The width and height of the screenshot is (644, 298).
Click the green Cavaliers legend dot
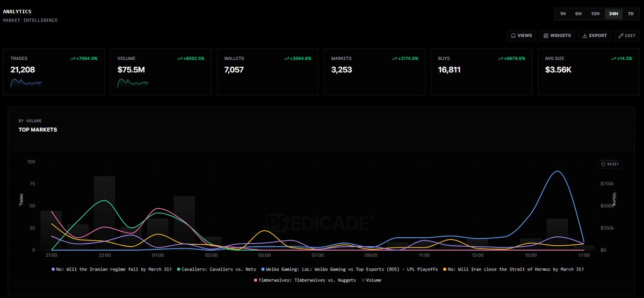[x=179, y=269]
